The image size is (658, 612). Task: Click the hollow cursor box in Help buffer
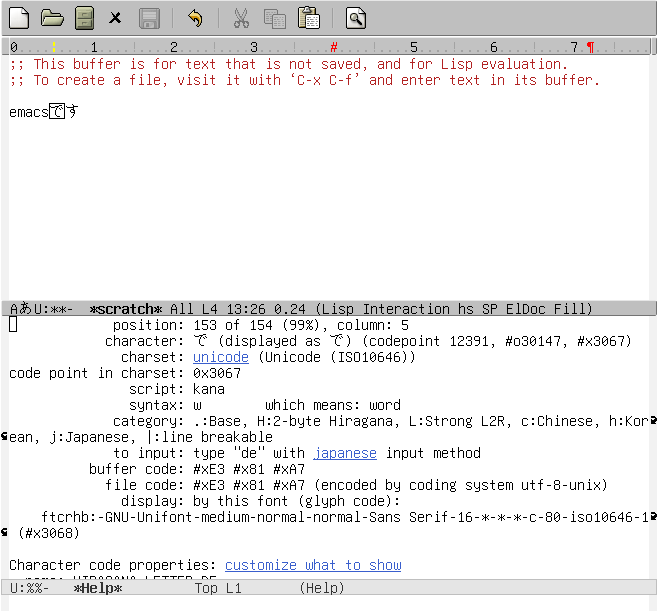13,324
